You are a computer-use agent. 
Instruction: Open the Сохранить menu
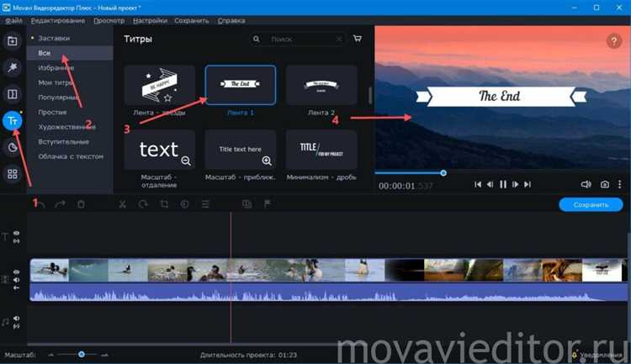(192, 20)
